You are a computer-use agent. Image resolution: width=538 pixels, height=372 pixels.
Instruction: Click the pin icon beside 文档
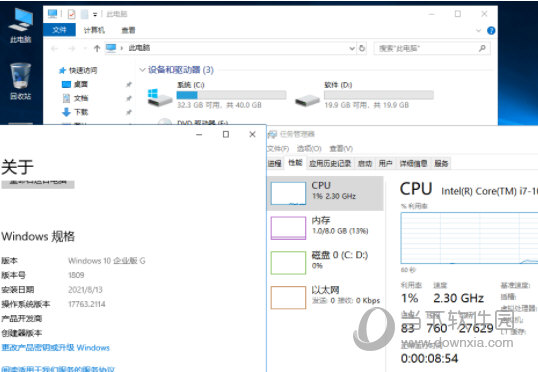pyautogui.click(x=128, y=98)
